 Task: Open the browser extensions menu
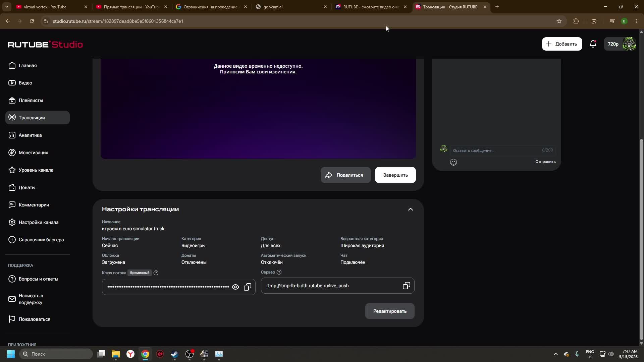576,21
